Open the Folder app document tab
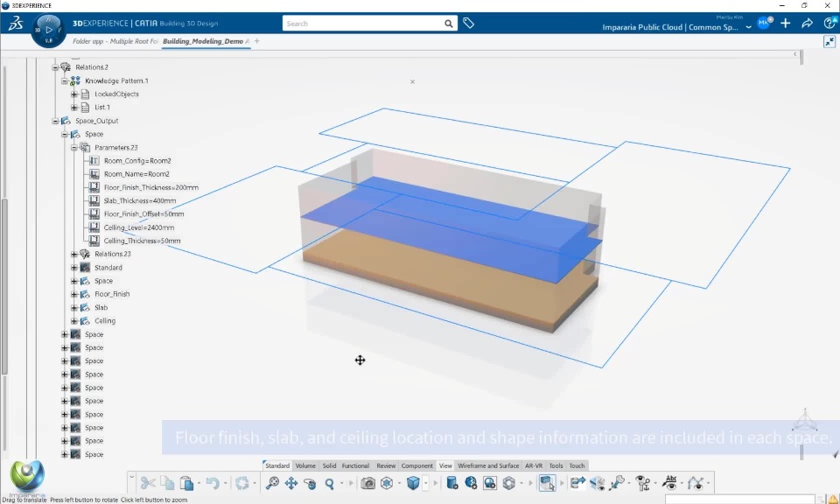 115,41
